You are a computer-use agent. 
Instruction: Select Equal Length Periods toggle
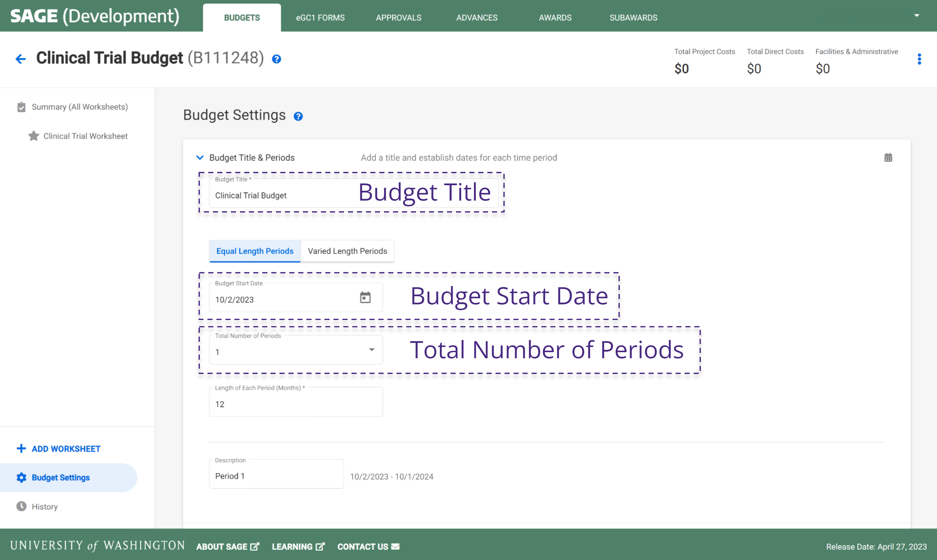254,251
